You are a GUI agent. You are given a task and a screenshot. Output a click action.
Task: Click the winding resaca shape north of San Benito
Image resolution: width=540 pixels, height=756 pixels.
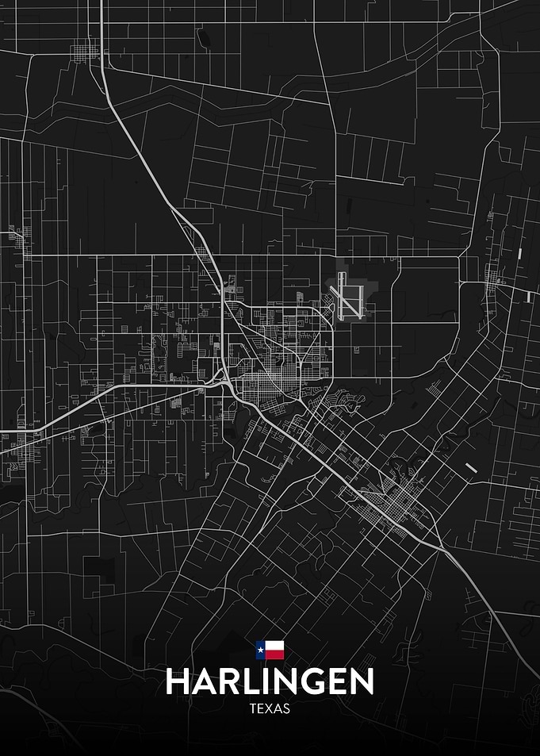pos(409,464)
